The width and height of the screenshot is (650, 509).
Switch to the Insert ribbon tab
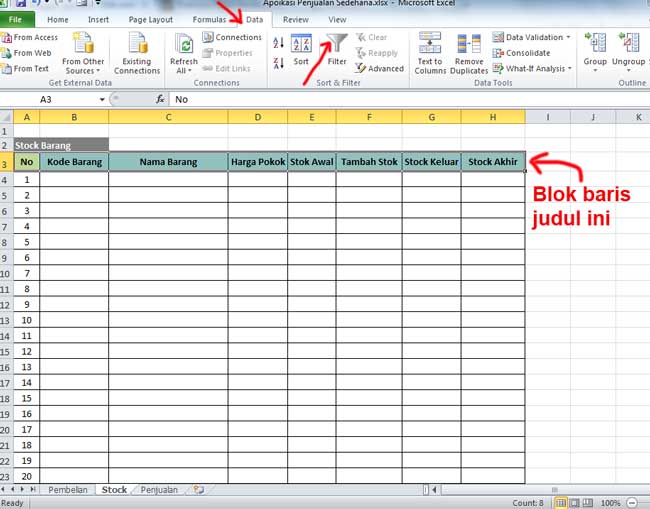(98, 19)
